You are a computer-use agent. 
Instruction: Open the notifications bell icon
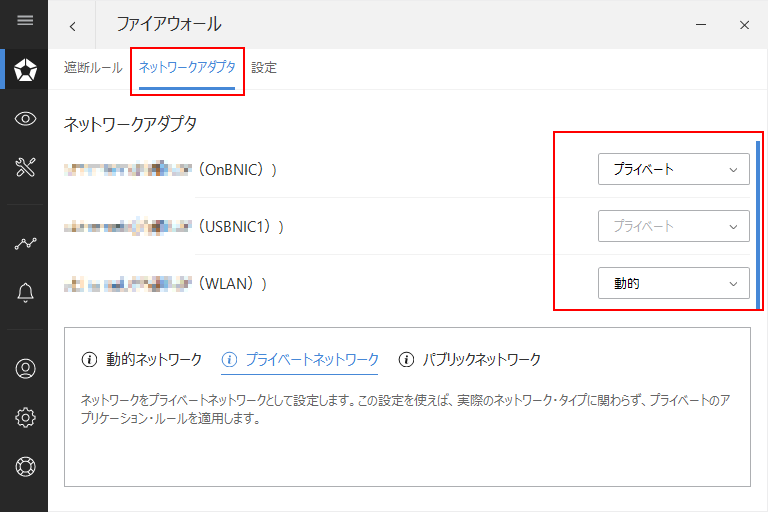coord(25,293)
